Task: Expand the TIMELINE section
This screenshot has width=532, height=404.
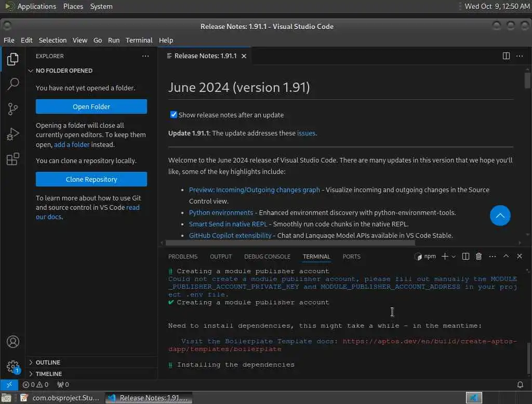Action: pyautogui.click(x=48, y=374)
